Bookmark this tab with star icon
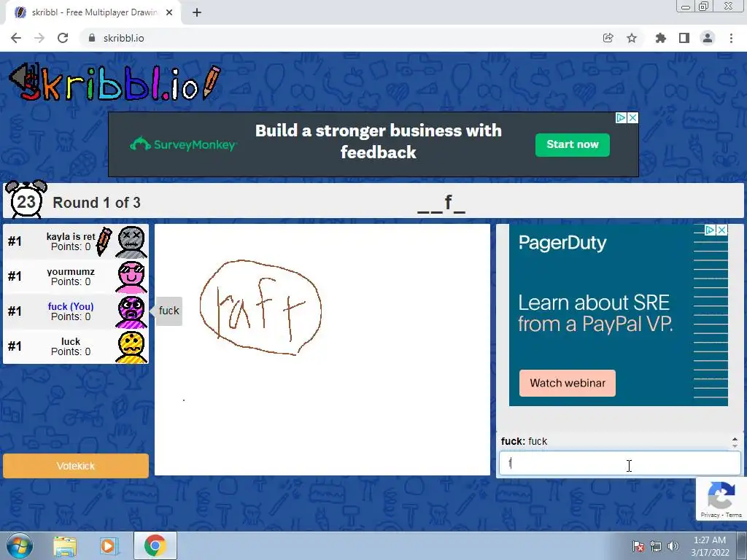 [632, 38]
